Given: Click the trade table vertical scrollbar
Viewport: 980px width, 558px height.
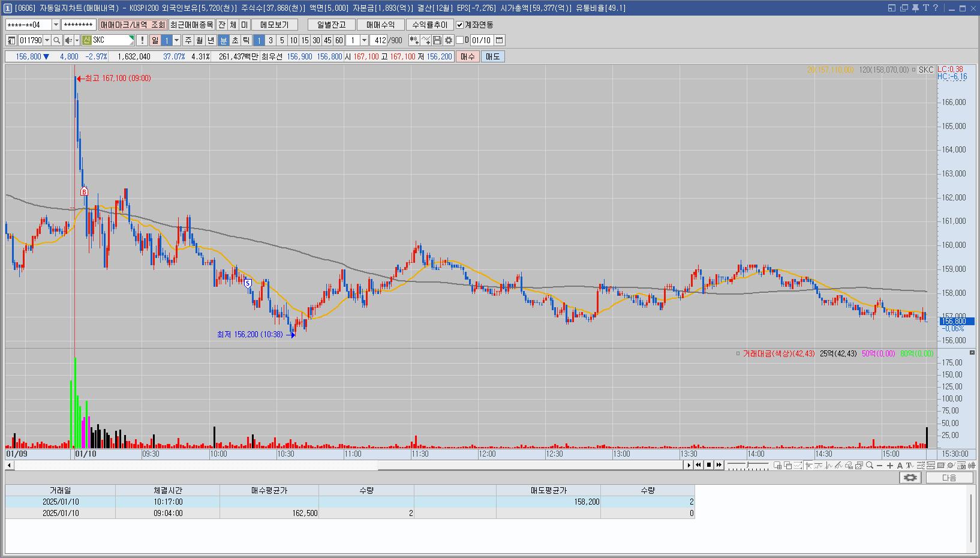Looking at the screenshot, I should pos(972,519).
